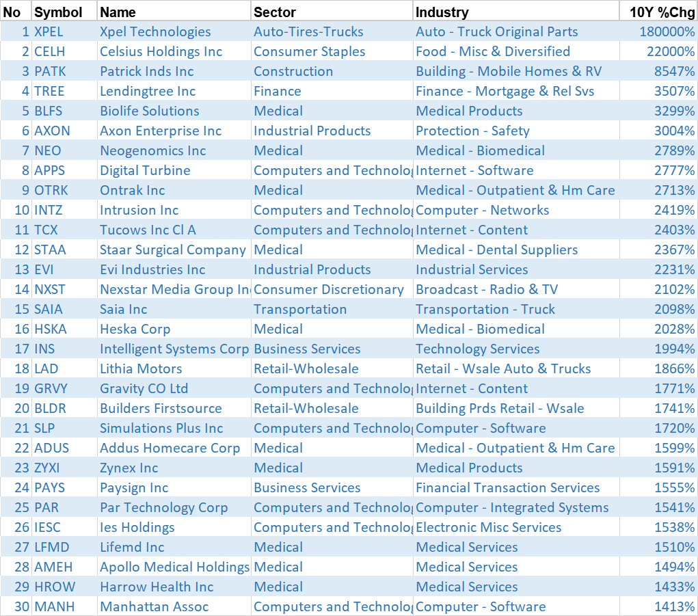
Task: Click the OTRK symbol cell
Action: tap(64, 190)
